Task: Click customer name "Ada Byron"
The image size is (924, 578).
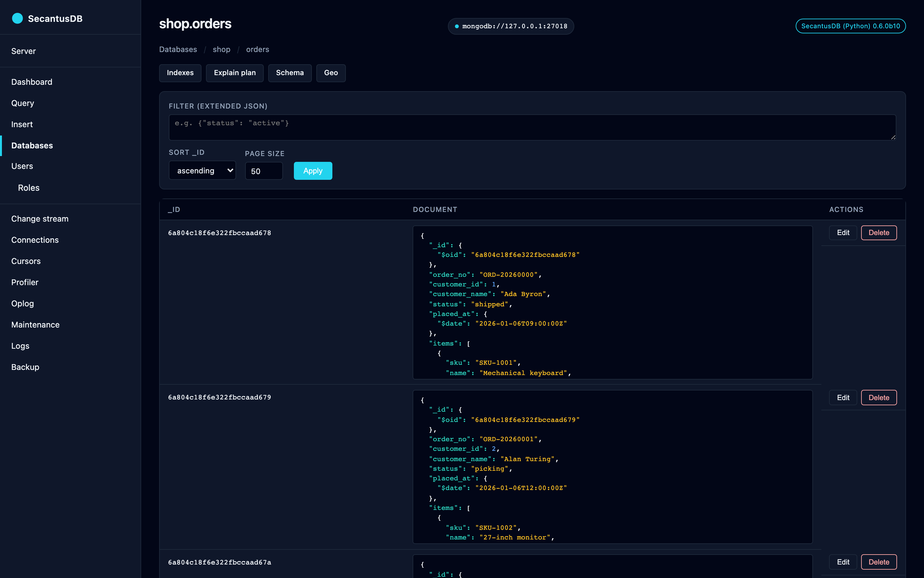Action: point(523,294)
